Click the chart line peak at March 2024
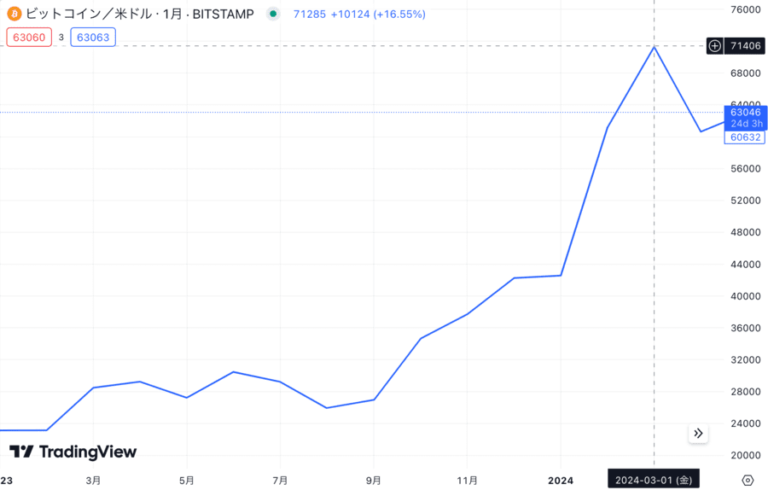Screen dimensions: 768x490 pos(654,48)
